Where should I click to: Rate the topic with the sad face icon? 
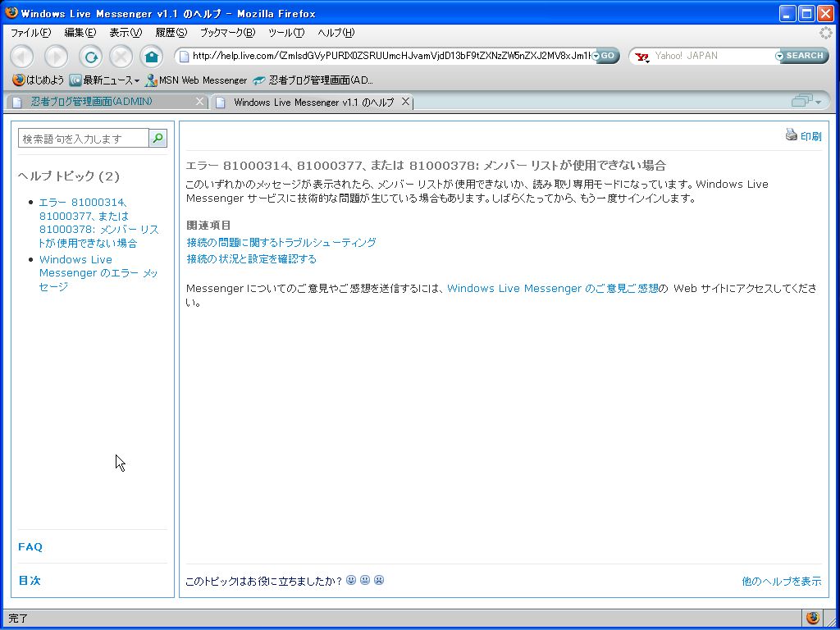pyautogui.click(x=379, y=580)
